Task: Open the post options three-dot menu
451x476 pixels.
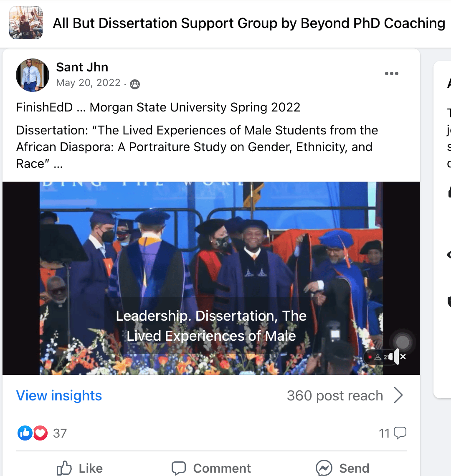Action: (391, 74)
